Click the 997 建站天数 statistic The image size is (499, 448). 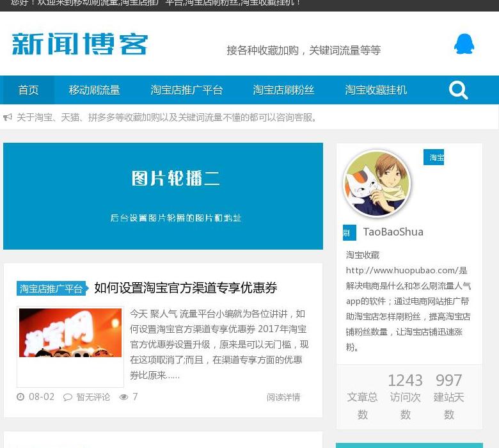click(448, 396)
